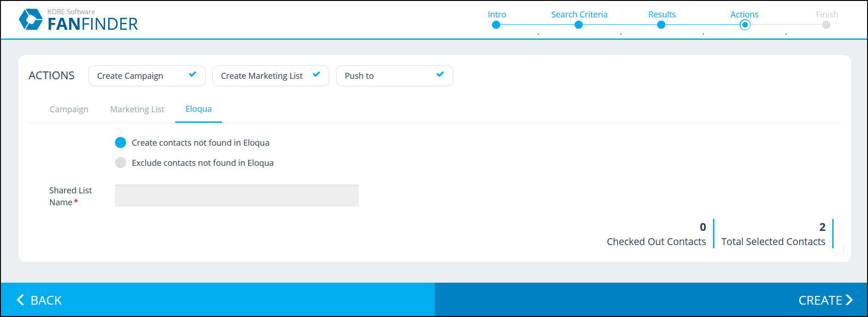Select Exclude contacts not found in Eloqua
Viewport: 868px width, 317px height.
121,163
